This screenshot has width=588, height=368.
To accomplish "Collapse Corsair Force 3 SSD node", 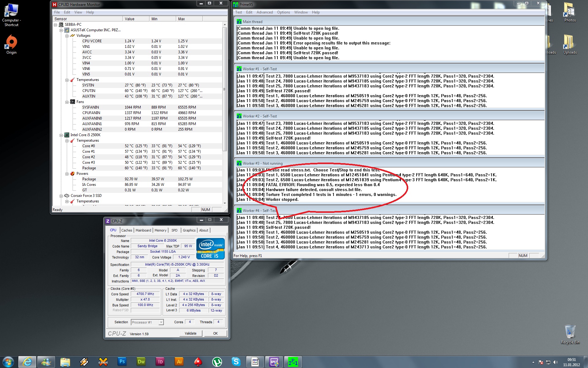I will point(61,196).
